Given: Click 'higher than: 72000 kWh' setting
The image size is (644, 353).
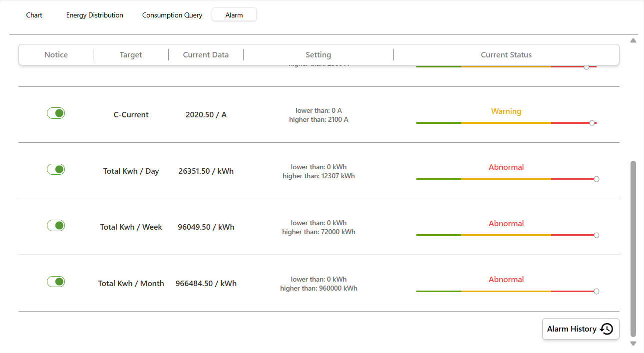Looking at the screenshot, I should point(319,232).
